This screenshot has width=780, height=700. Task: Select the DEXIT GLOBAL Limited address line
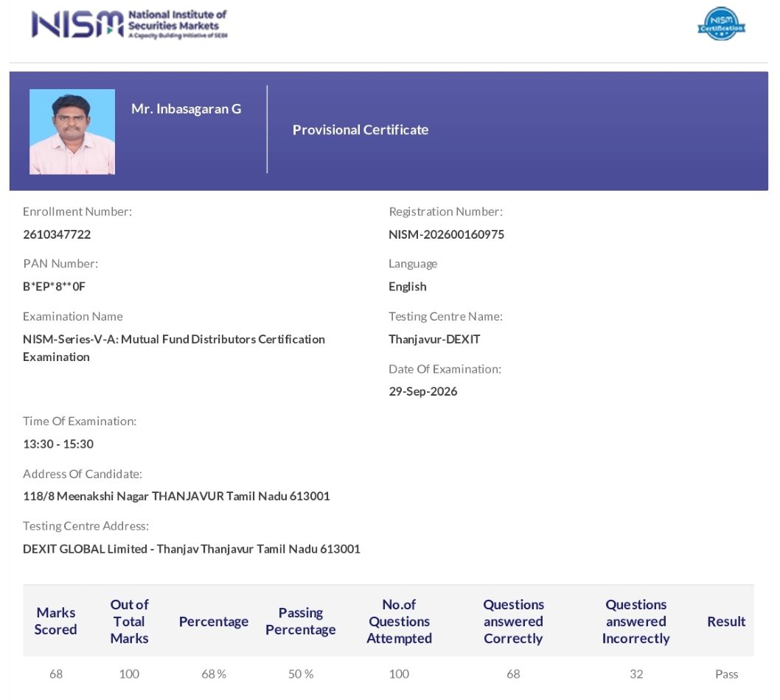(x=192, y=549)
